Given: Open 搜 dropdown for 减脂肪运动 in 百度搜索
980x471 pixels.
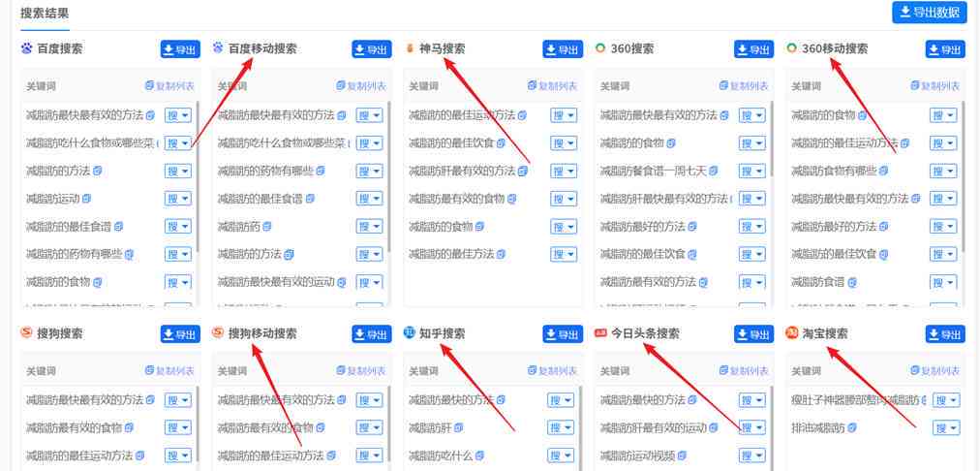Looking at the screenshot, I should [178, 199].
